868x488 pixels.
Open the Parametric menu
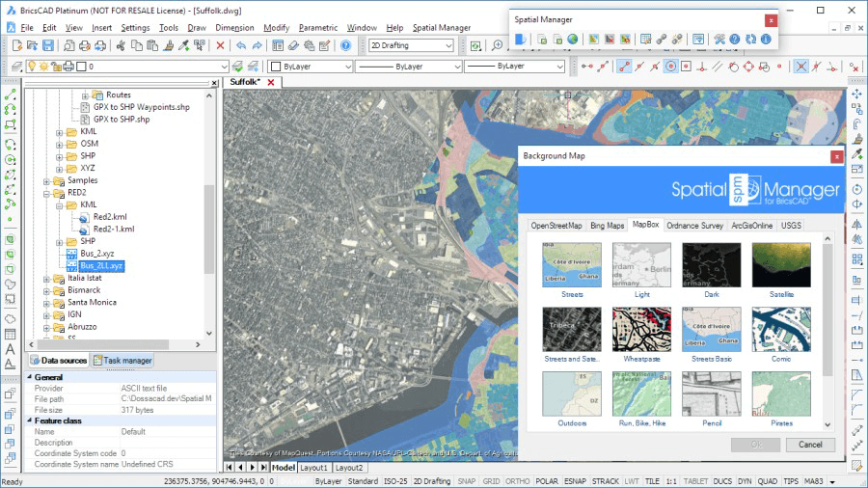[317, 28]
